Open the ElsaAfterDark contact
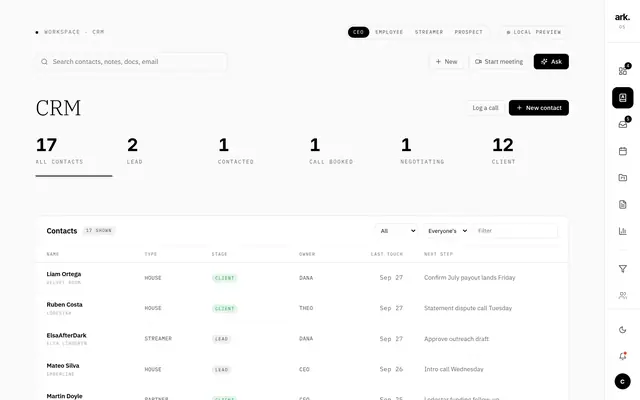The height and width of the screenshot is (400, 640). click(67, 335)
